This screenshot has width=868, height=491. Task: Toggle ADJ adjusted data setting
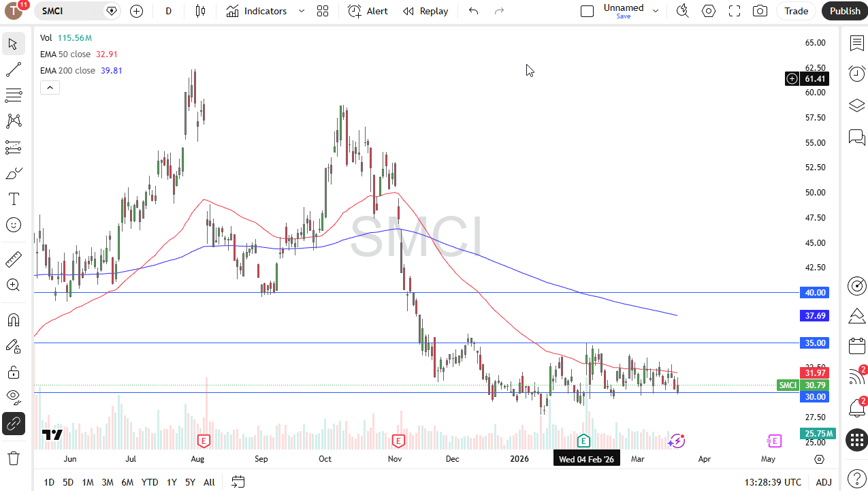(x=824, y=482)
